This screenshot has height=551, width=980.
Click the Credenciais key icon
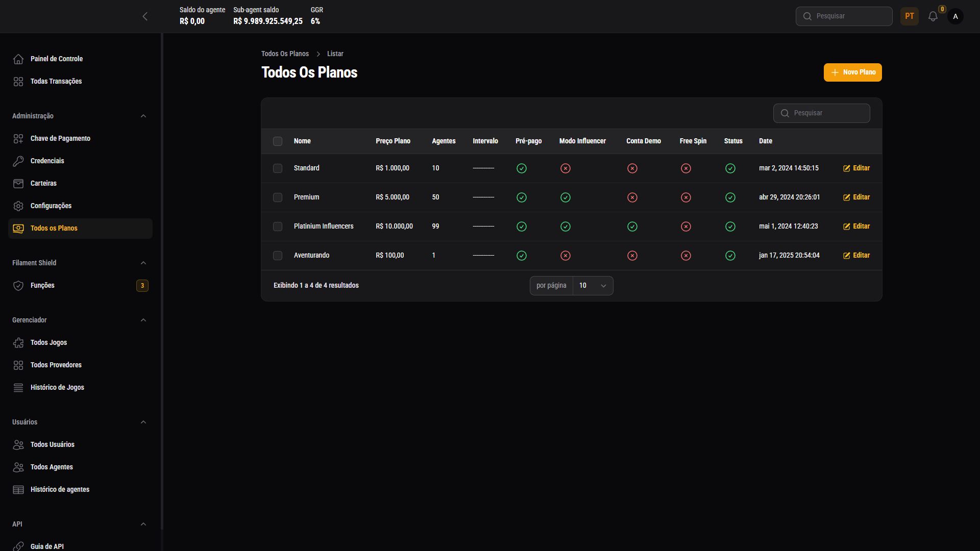point(18,161)
